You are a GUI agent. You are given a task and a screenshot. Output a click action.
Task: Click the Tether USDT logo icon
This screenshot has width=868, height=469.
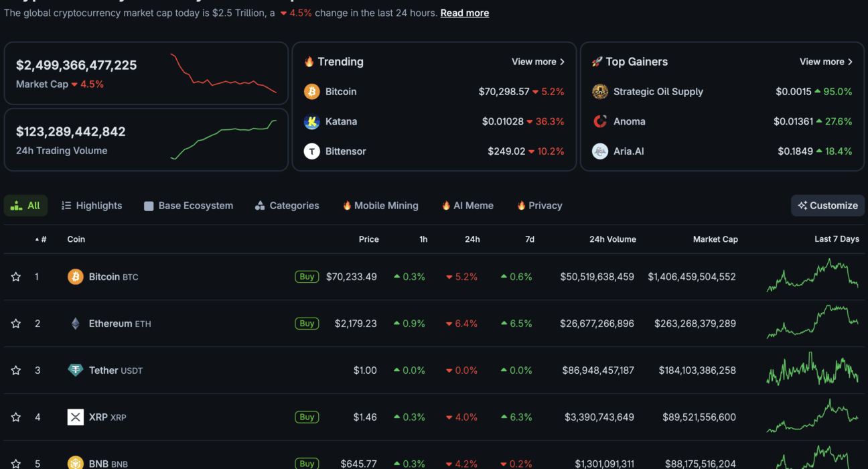click(x=76, y=371)
